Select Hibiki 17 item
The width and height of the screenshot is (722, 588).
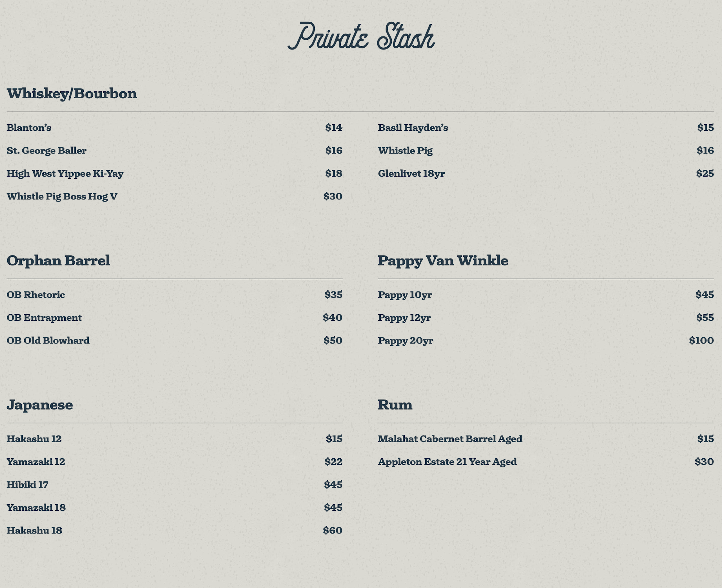point(27,485)
